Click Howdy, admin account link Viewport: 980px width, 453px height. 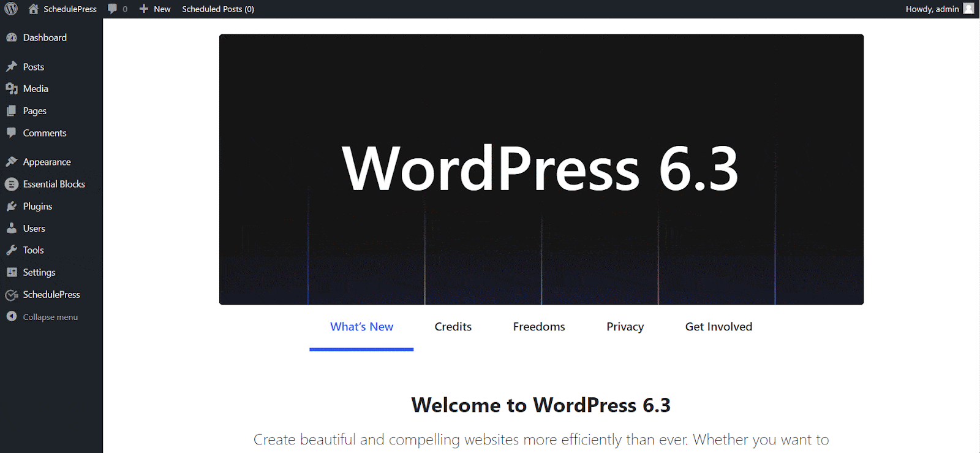[932, 9]
